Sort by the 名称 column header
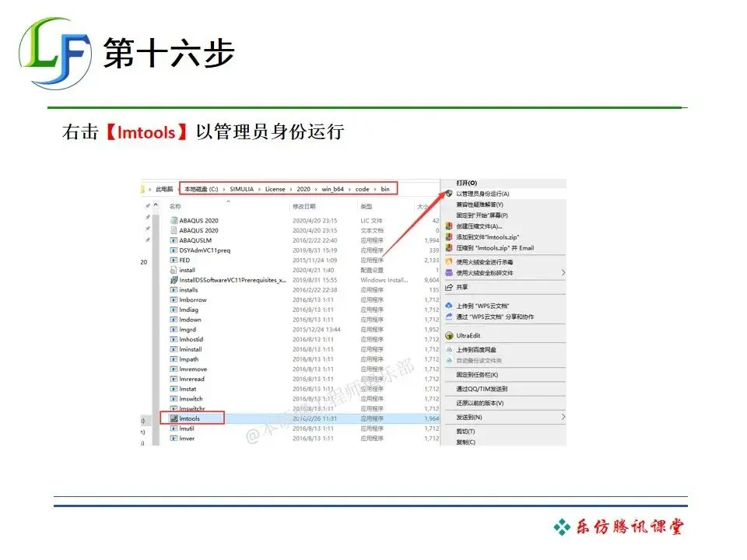This screenshot has height=560, width=747. (x=175, y=207)
